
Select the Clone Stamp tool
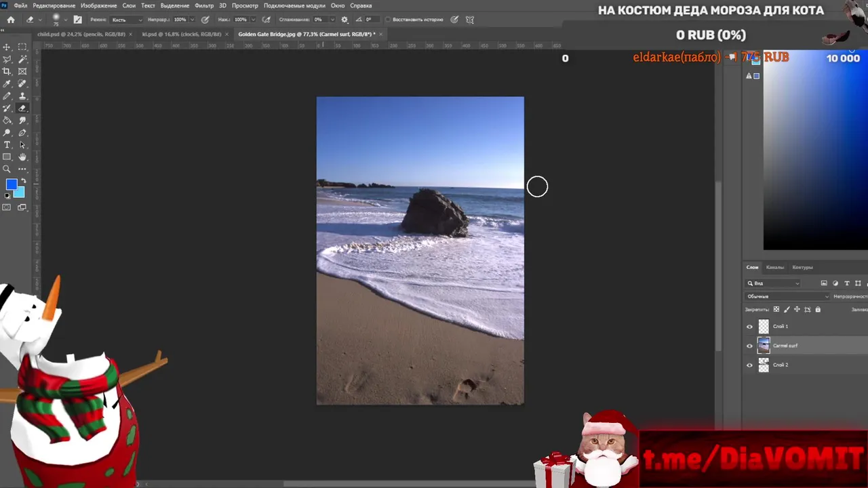coord(22,96)
